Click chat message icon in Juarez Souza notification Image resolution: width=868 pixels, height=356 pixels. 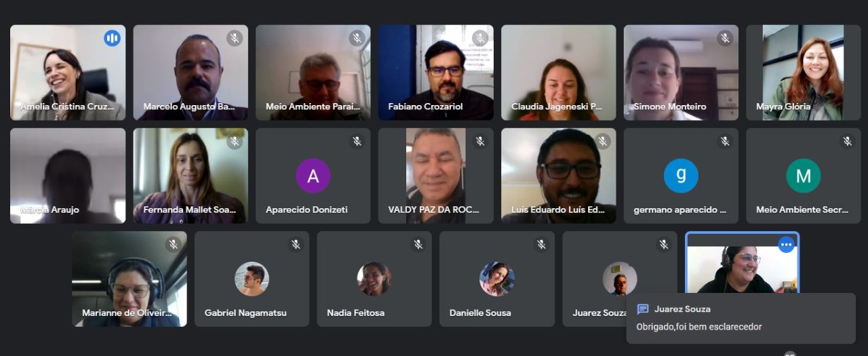coord(643,309)
